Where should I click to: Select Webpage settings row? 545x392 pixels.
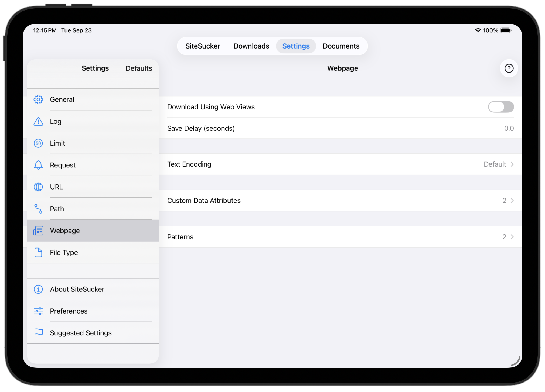pos(93,231)
